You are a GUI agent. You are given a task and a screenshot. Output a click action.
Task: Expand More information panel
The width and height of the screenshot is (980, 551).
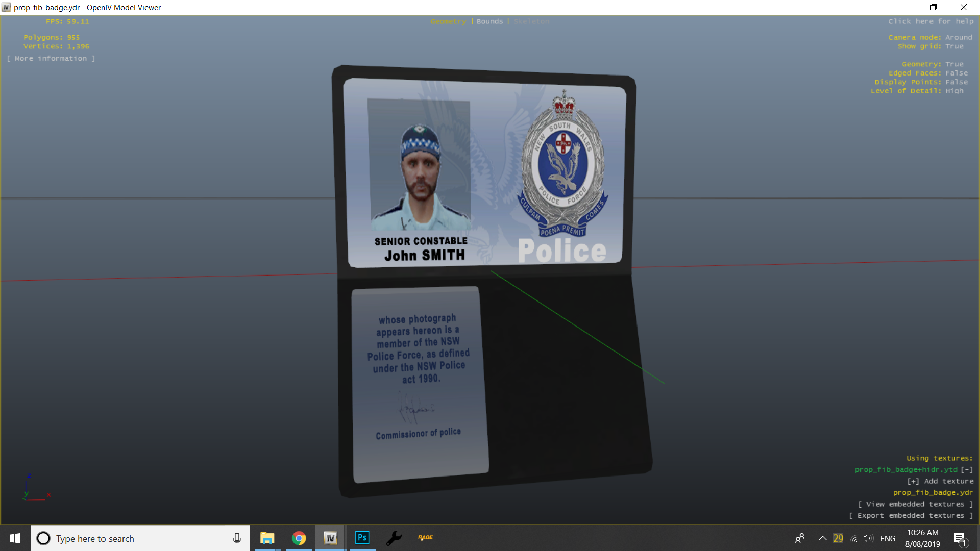click(51, 59)
